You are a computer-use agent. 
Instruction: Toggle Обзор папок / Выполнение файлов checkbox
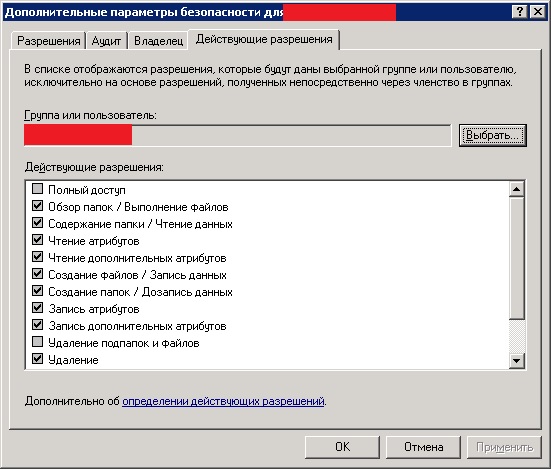(x=37, y=206)
